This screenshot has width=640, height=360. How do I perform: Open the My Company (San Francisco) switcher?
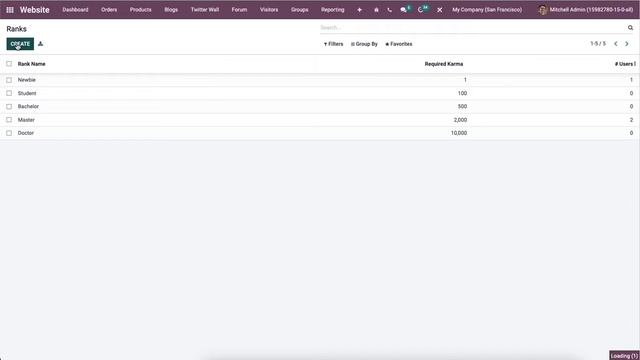click(x=487, y=10)
